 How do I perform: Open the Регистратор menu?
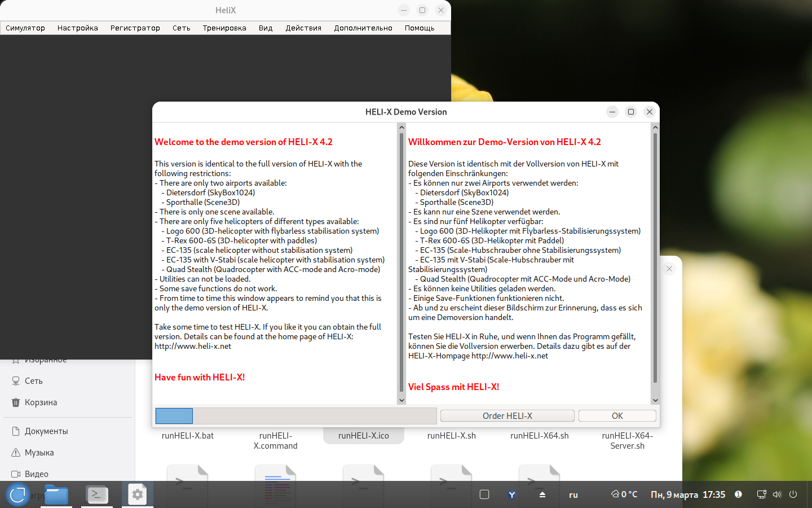pos(135,28)
